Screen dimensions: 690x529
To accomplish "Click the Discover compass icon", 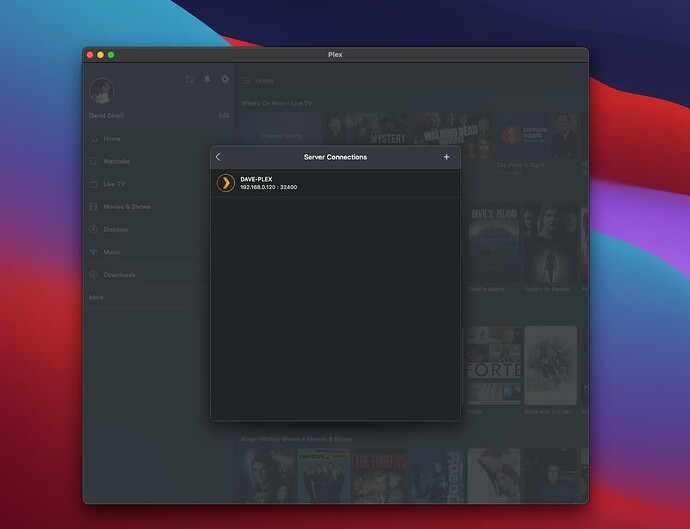I will [x=93, y=229].
